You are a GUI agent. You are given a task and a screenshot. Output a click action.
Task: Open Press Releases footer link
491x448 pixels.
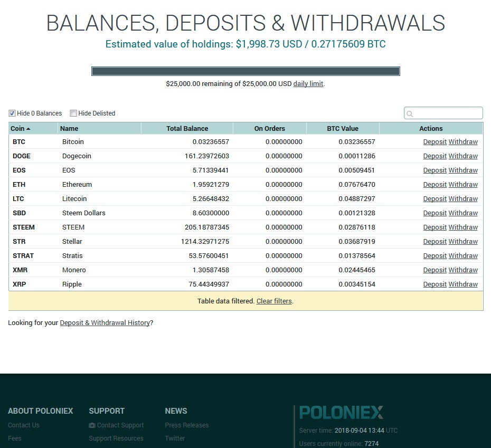click(186, 425)
